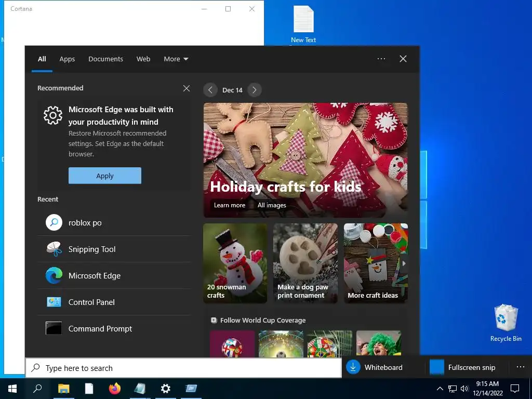Open the ellipsis next to Fullscreen snip
The height and width of the screenshot is (399, 532).
521,367
